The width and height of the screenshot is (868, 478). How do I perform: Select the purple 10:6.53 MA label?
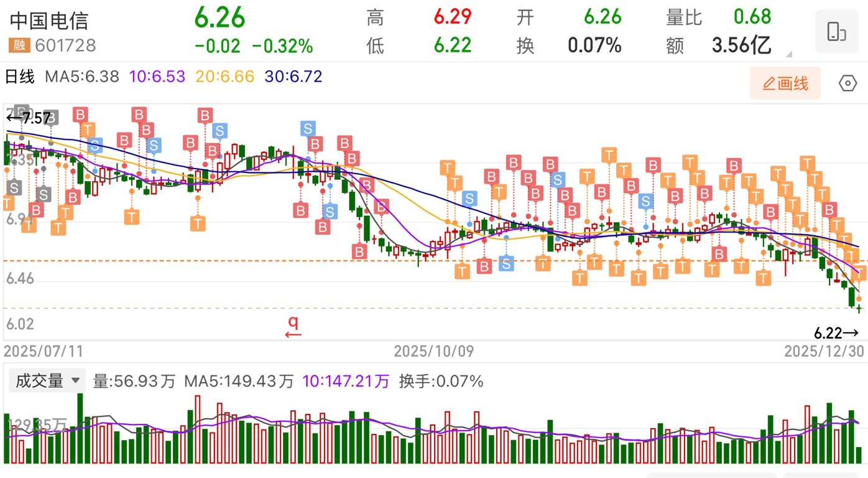157,77
